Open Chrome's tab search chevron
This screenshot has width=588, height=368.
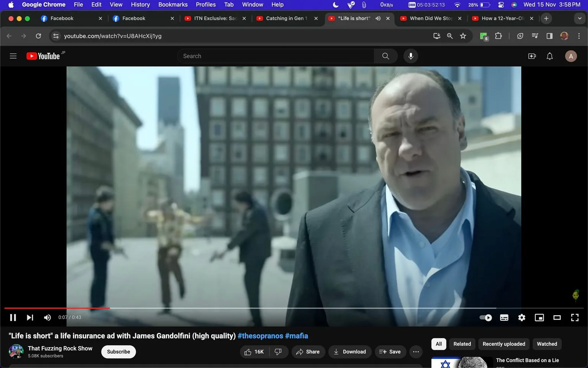[580, 18]
